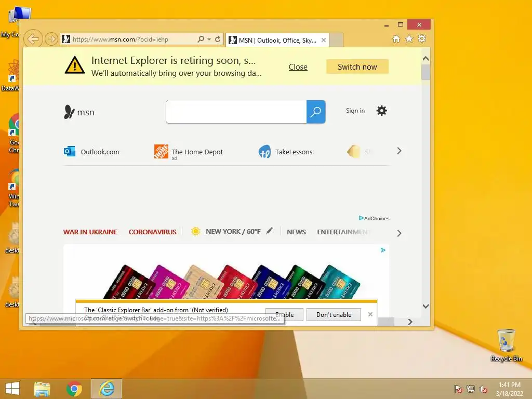
Task: Open the Outlook.com shortcut
Action: 91,152
